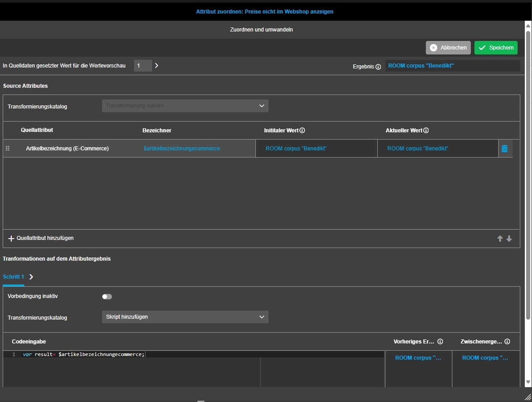Click info icon next to Ergebnis

tap(378, 67)
